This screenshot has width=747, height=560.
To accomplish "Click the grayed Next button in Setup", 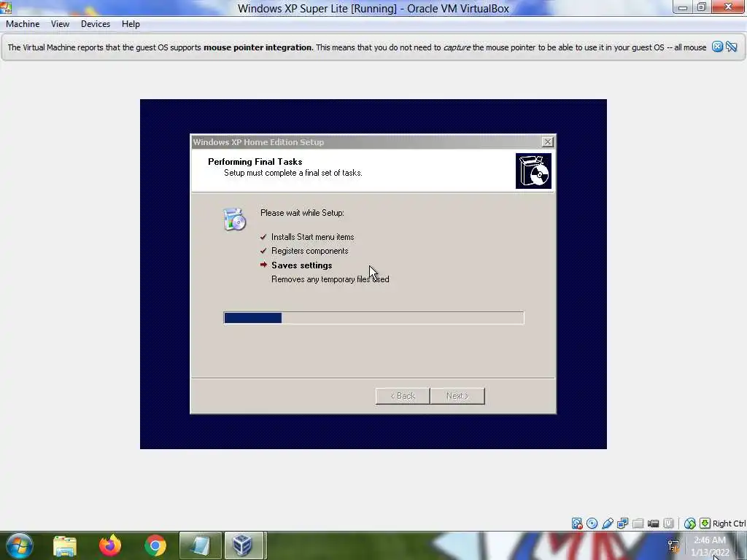I will (457, 396).
